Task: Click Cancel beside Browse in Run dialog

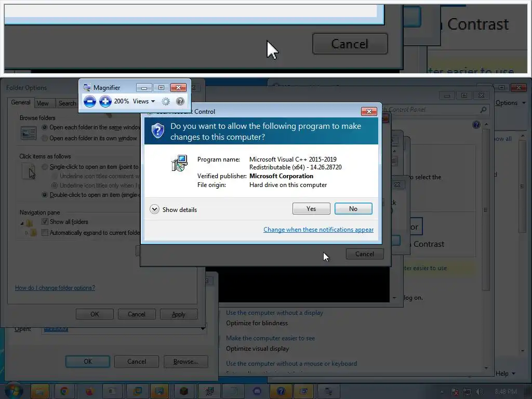Action: click(x=137, y=362)
